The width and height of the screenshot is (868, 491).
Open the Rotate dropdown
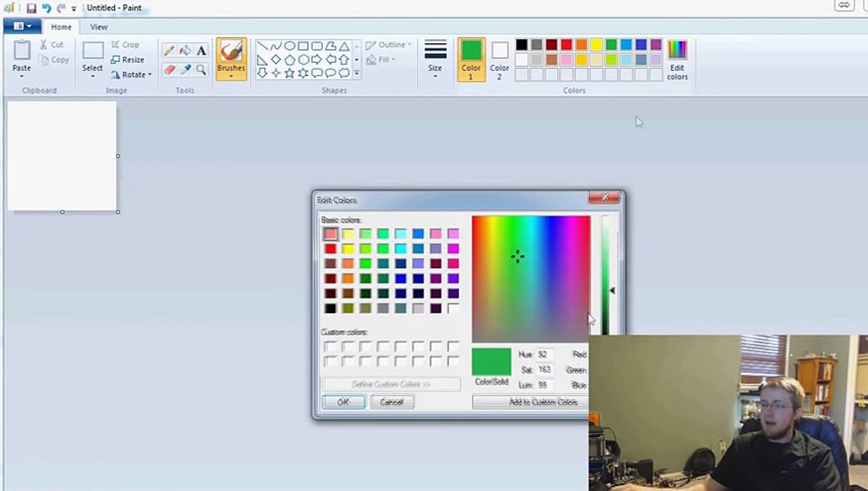(131, 74)
